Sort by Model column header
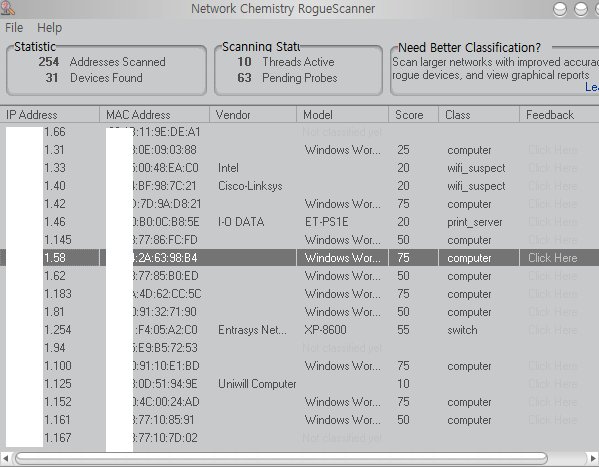The width and height of the screenshot is (599, 467). (x=342, y=115)
